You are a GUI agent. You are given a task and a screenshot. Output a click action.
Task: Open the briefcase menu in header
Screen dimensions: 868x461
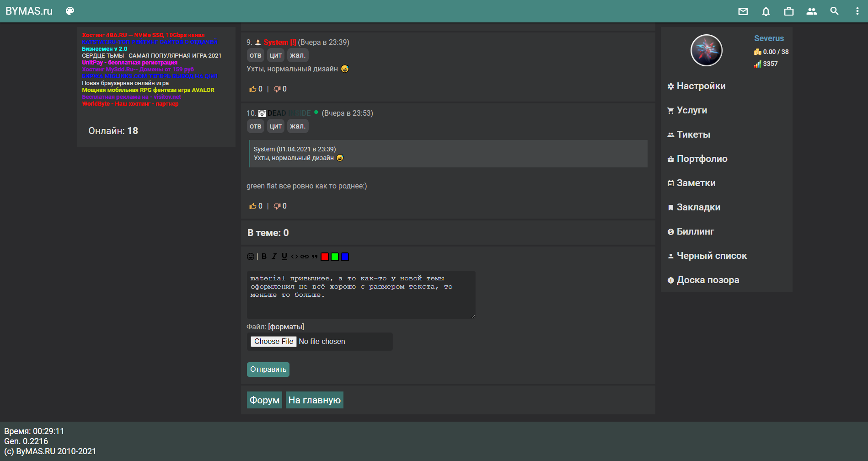point(789,11)
